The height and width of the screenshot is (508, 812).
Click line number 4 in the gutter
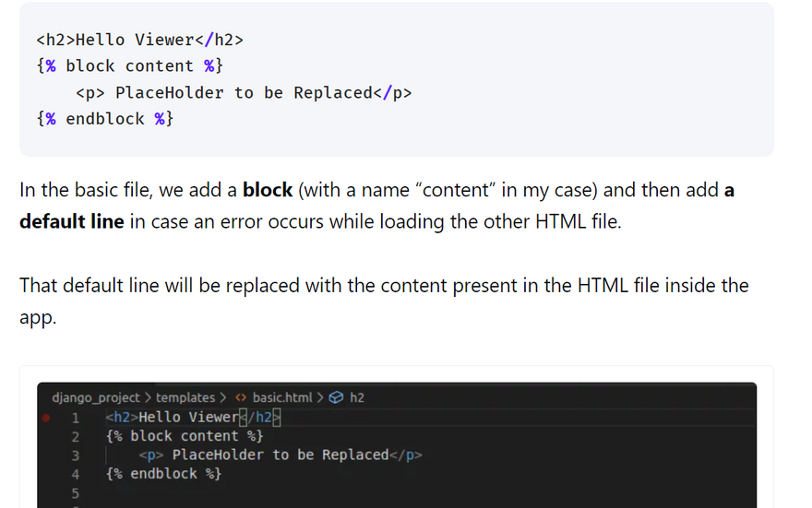coord(75,474)
